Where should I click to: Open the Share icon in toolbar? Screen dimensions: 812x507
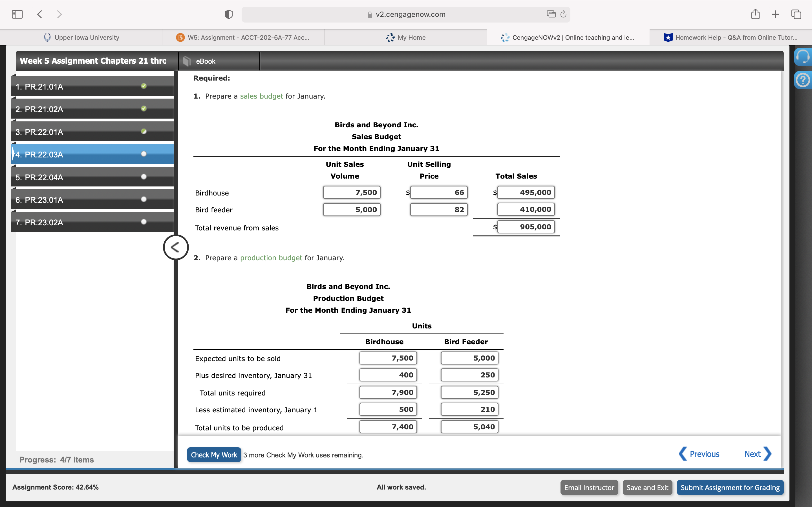755,14
